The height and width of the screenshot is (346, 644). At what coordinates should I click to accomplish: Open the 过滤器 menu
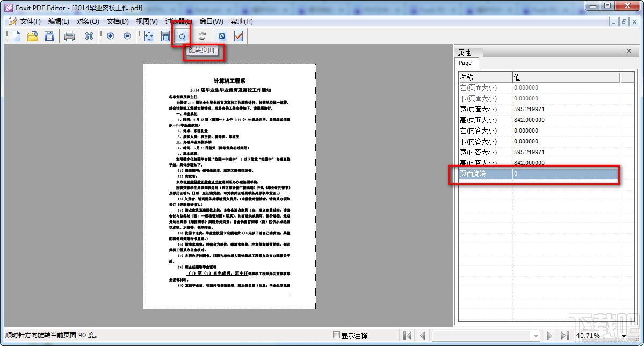[x=179, y=21]
